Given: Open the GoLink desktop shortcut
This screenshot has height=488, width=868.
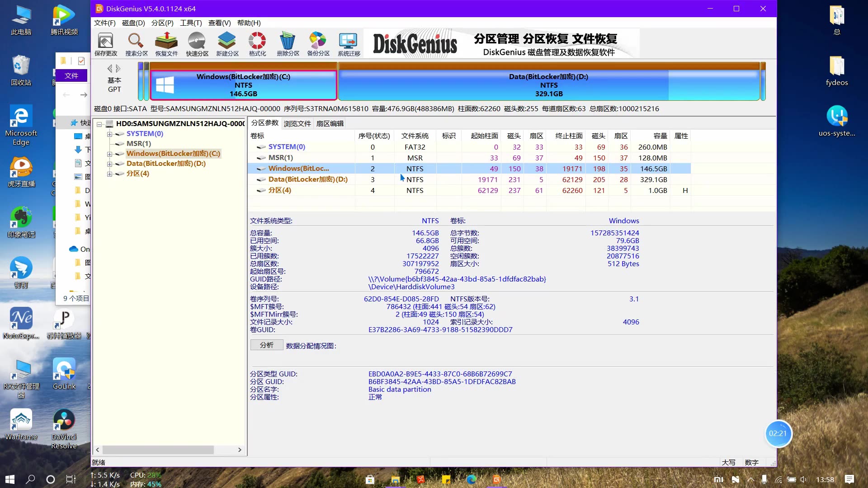Looking at the screenshot, I should [x=64, y=374].
